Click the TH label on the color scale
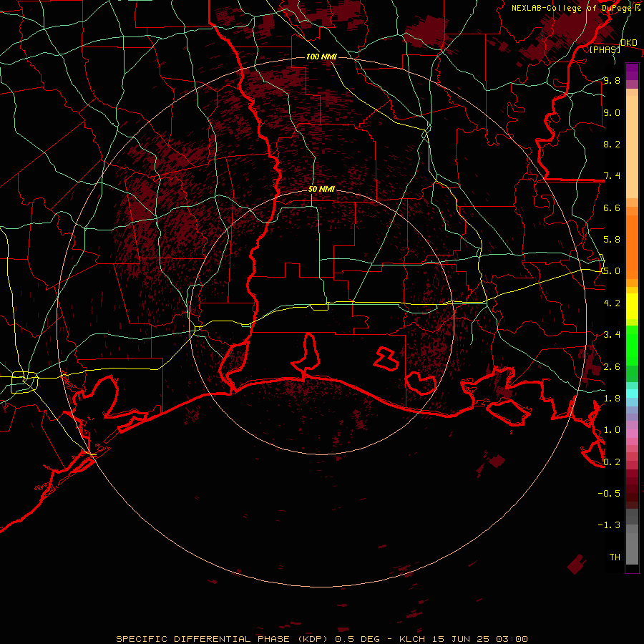This screenshot has height=644, width=644. pyautogui.click(x=615, y=557)
